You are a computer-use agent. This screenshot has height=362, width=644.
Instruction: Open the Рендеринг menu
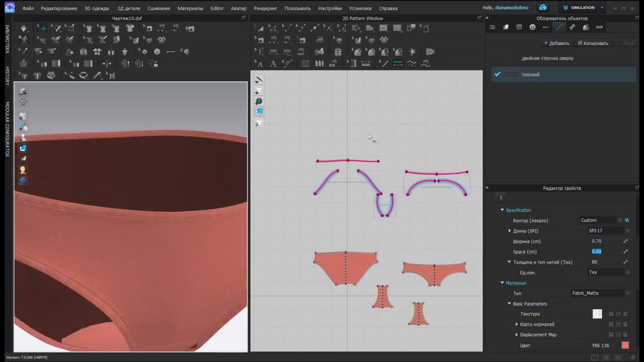(x=265, y=9)
